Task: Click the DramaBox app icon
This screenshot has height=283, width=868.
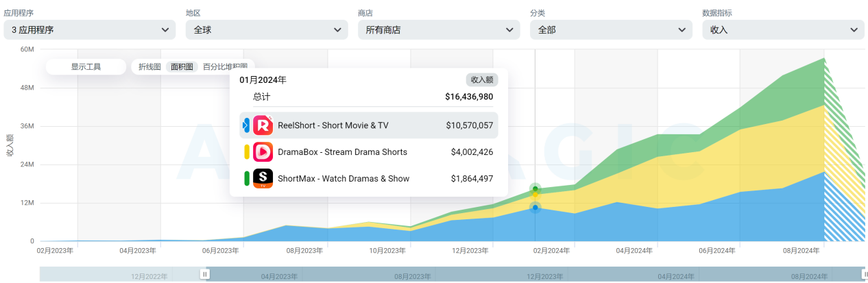Action: [263, 152]
